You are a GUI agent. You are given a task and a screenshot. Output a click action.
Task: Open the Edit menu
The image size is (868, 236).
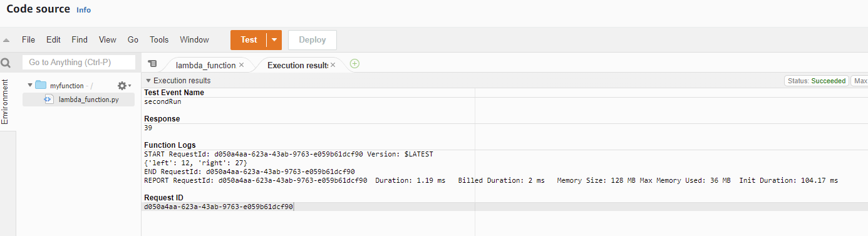coord(53,39)
